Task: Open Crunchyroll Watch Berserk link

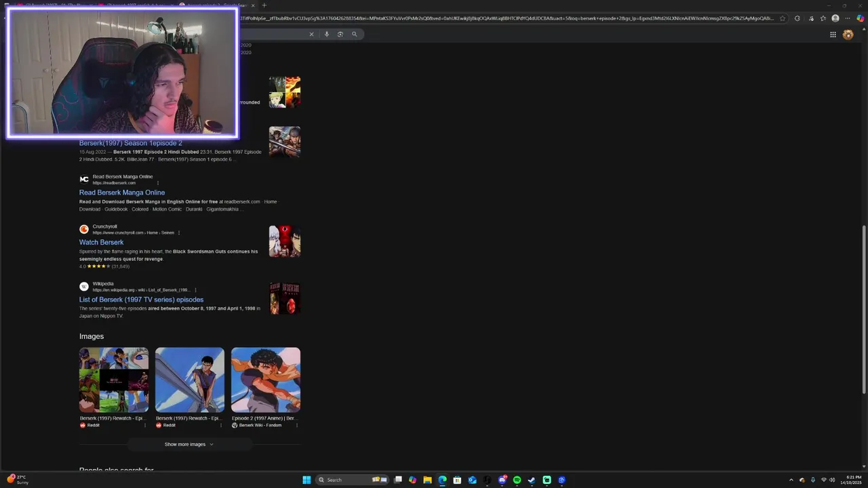Action: 101,242
